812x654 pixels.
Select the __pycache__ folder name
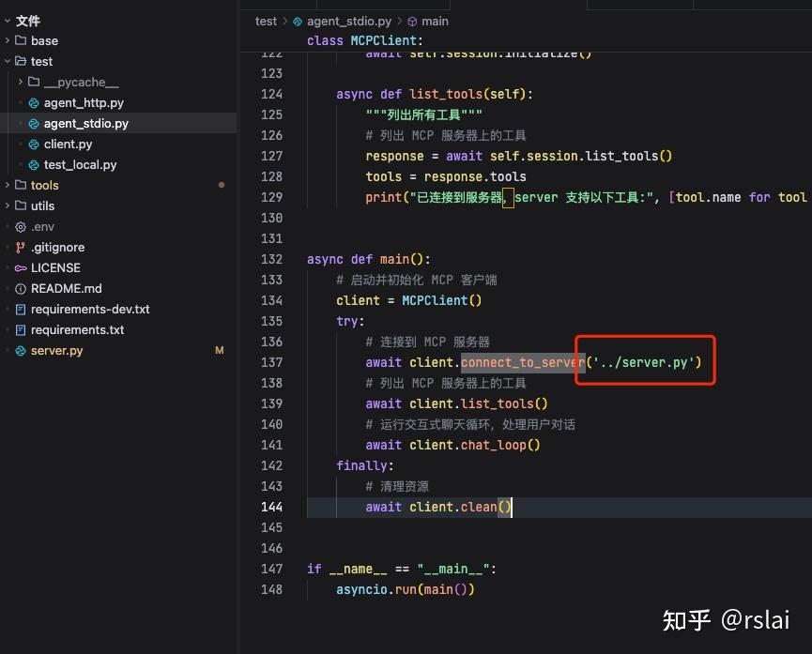[81, 82]
